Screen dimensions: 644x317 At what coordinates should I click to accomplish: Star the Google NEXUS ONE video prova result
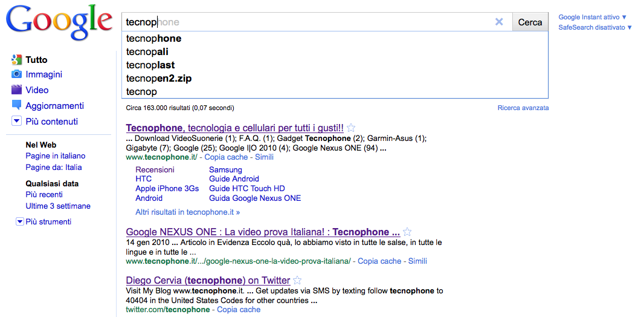click(407, 232)
